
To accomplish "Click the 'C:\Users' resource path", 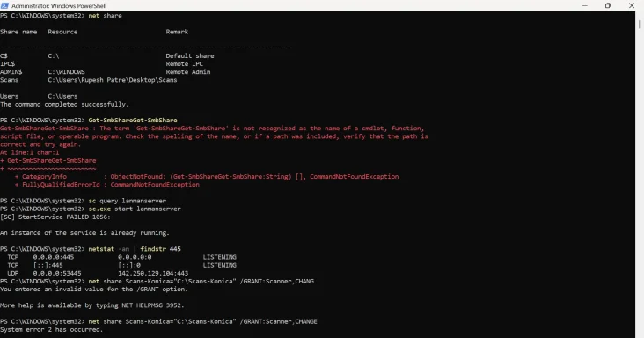I will [x=62, y=96].
